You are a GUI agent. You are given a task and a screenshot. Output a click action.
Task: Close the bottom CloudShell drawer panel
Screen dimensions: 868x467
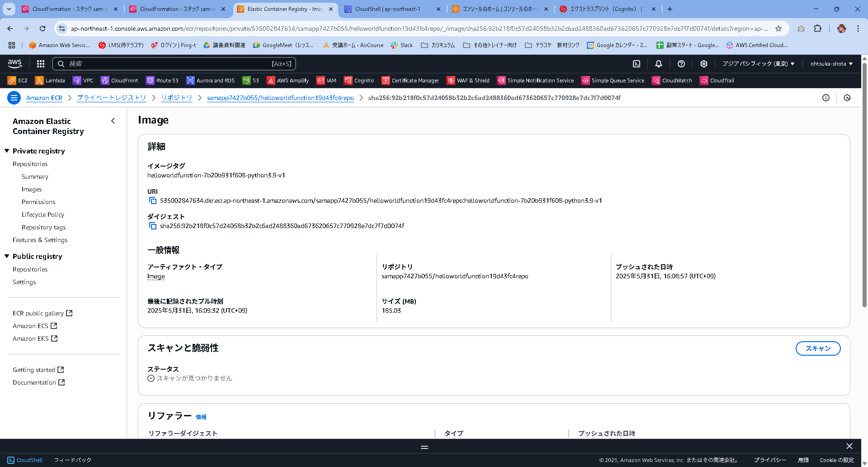click(x=849, y=446)
